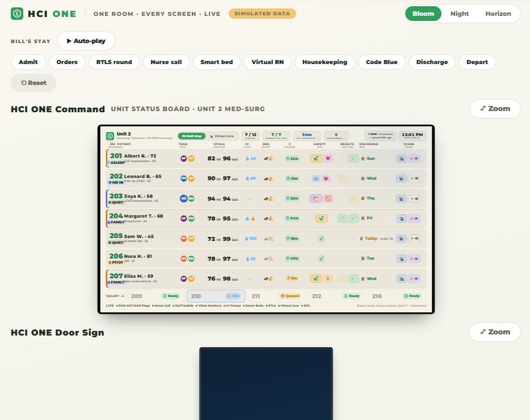
Task: Toggle the purple eye monitor for Elias M.
Action: point(414,278)
